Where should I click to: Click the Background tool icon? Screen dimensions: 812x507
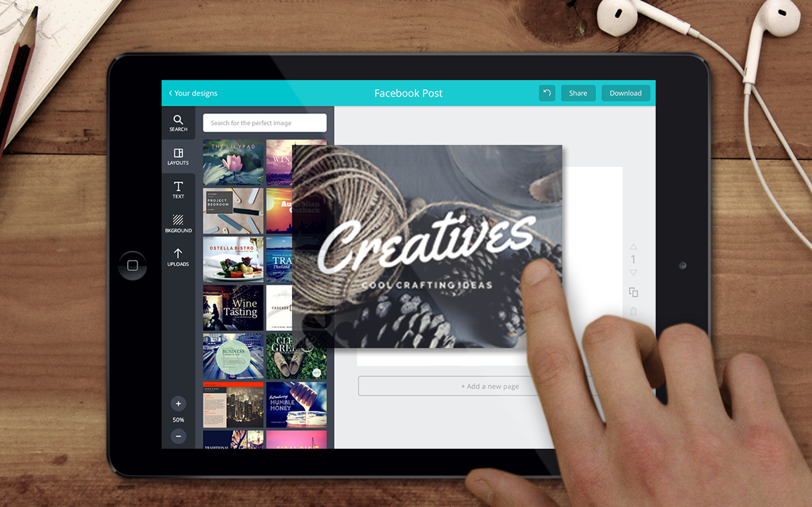(178, 224)
